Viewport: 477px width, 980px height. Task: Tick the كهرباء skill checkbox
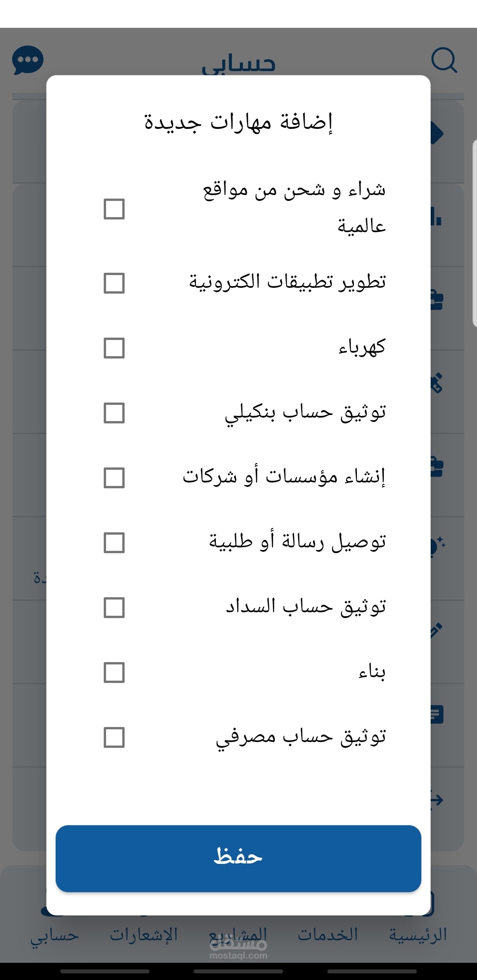click(114, 348)
